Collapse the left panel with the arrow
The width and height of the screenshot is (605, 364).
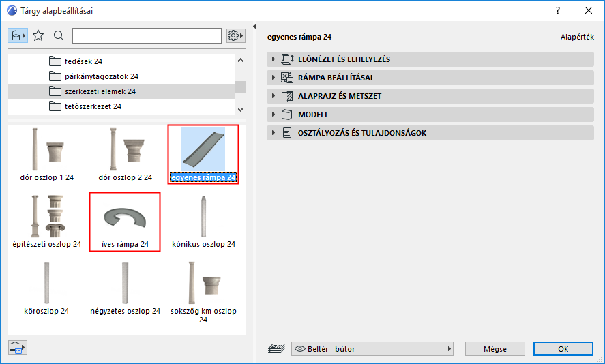(254, 26)
